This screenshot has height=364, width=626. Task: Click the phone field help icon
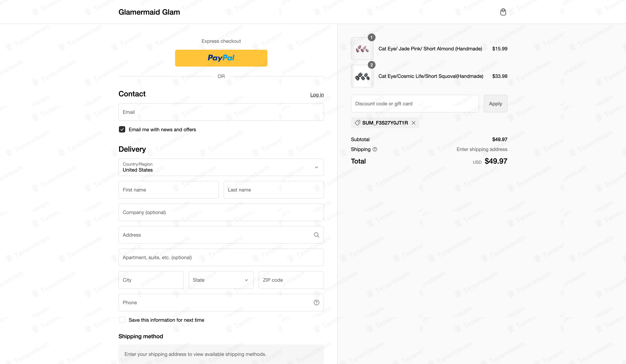[x=316, y=302]
